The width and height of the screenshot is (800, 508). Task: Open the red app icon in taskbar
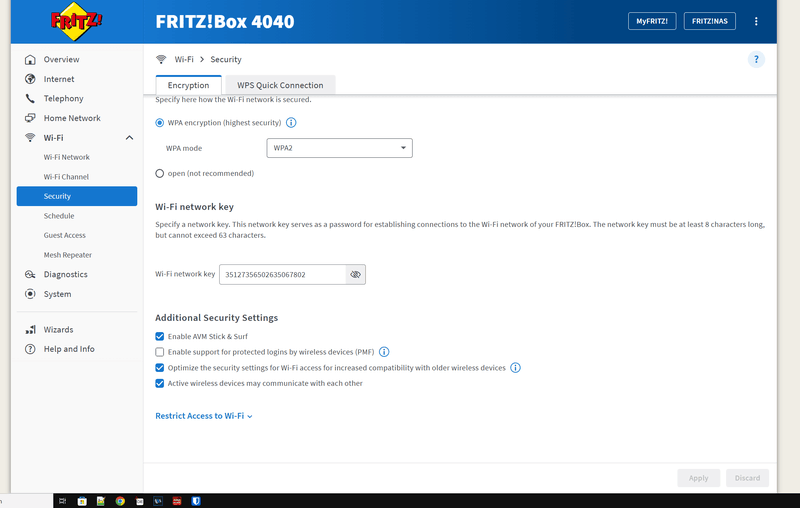[177, 501]
